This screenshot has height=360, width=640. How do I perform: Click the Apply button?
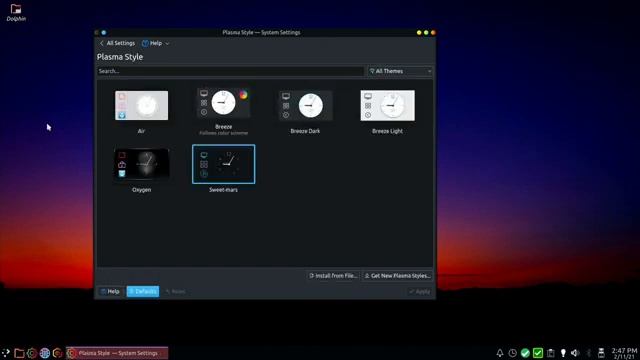click(420, 291)
